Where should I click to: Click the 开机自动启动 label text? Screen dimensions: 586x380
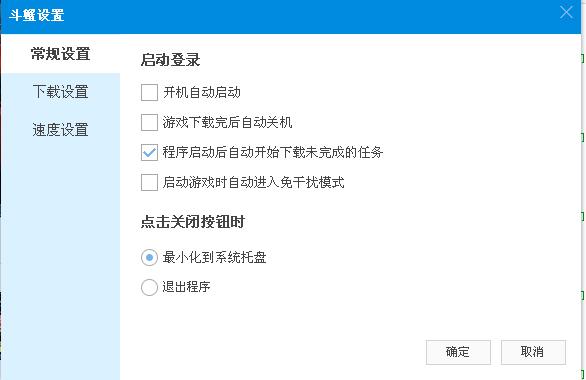pyautogui.click(x=202, y=92)
